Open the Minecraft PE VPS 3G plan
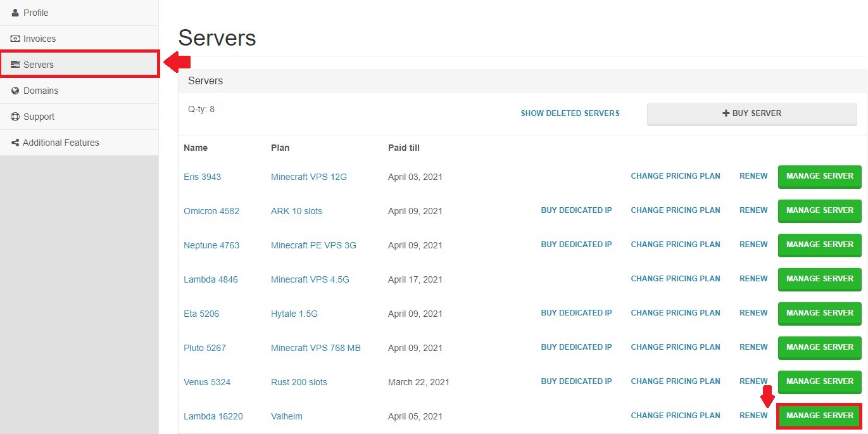 coord(312,245)
